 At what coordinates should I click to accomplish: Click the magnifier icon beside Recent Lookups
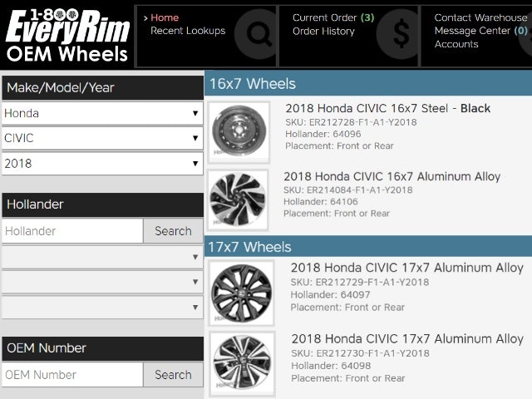255,34
